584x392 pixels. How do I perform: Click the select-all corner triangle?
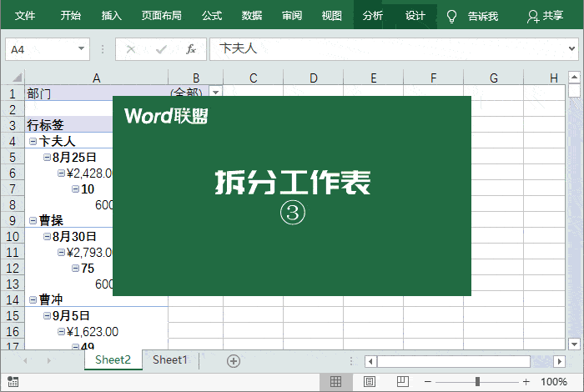click(18, 78)
